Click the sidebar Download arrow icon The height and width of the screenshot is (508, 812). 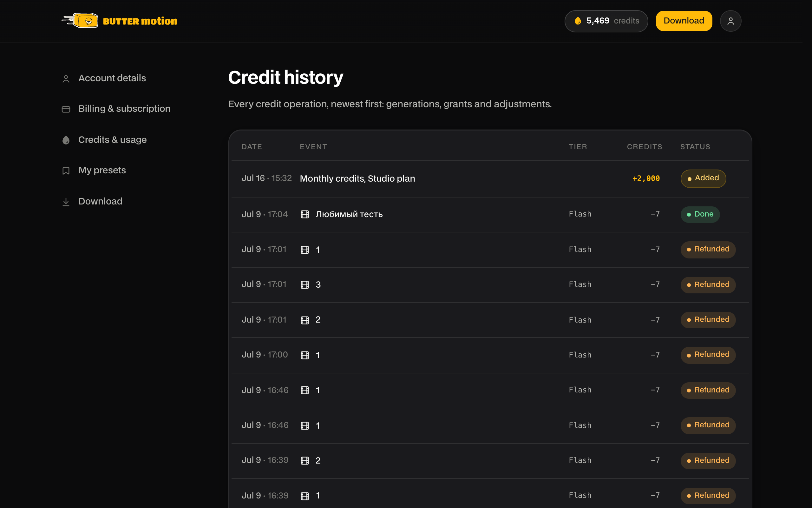point(66,202)
